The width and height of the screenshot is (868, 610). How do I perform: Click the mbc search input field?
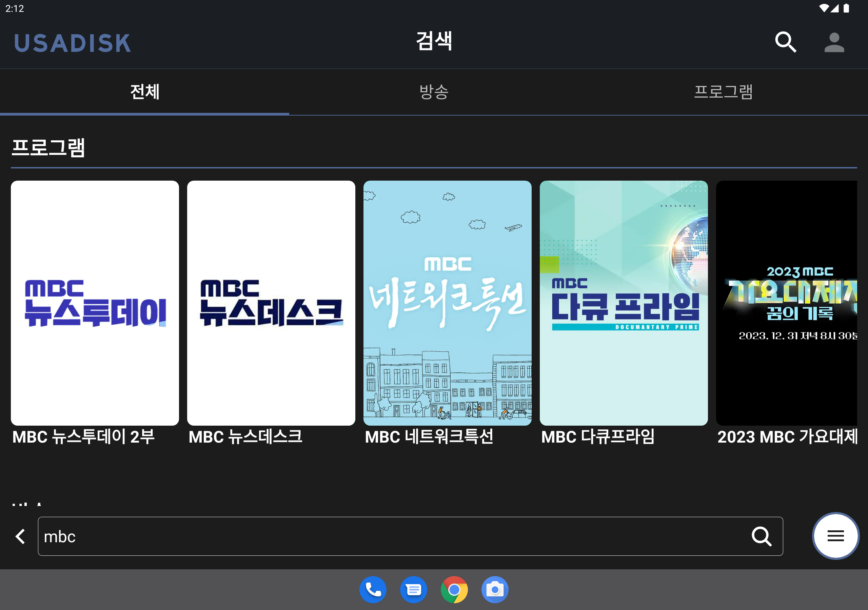tap(410, 536)
